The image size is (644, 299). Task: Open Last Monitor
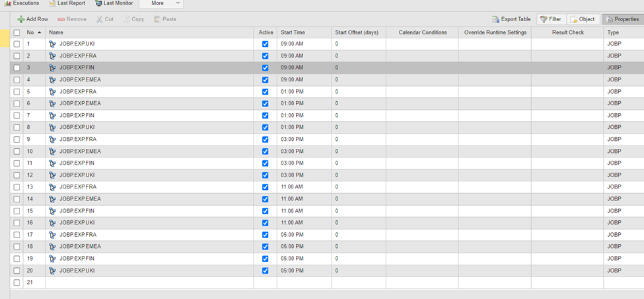[114, 3]
